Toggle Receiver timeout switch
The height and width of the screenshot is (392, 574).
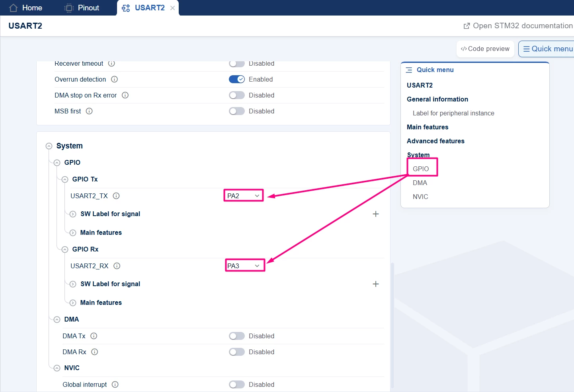[x=237, y=64]
